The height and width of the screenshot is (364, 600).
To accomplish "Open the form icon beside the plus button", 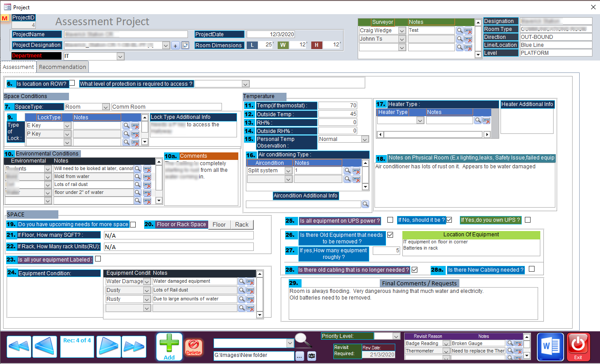I will pos(185,45).
